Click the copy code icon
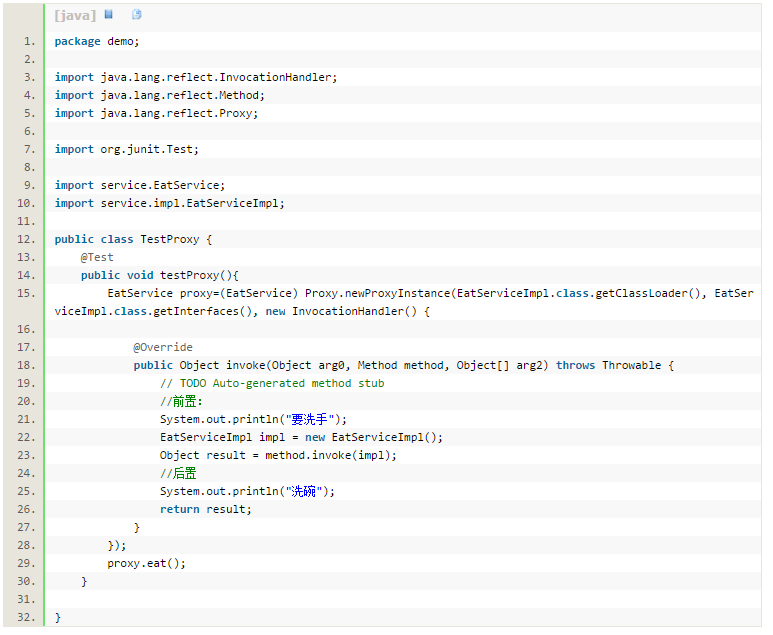This screenshot has width=773, height=635. click(x=138, y=15)
